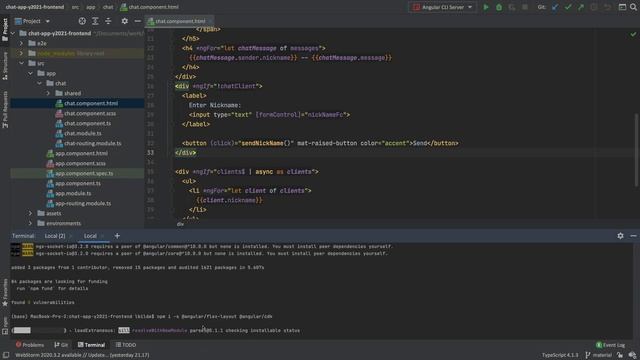The height and width of the screenshot is (360, 640).
Task: Open the Git tool window tab
Action: pos(61,345)
